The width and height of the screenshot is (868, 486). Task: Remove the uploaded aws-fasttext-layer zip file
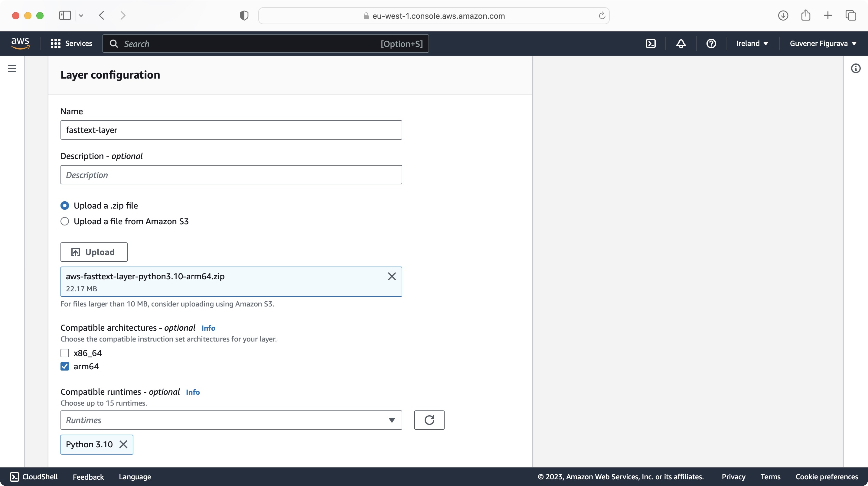click(x=392, y=276)
